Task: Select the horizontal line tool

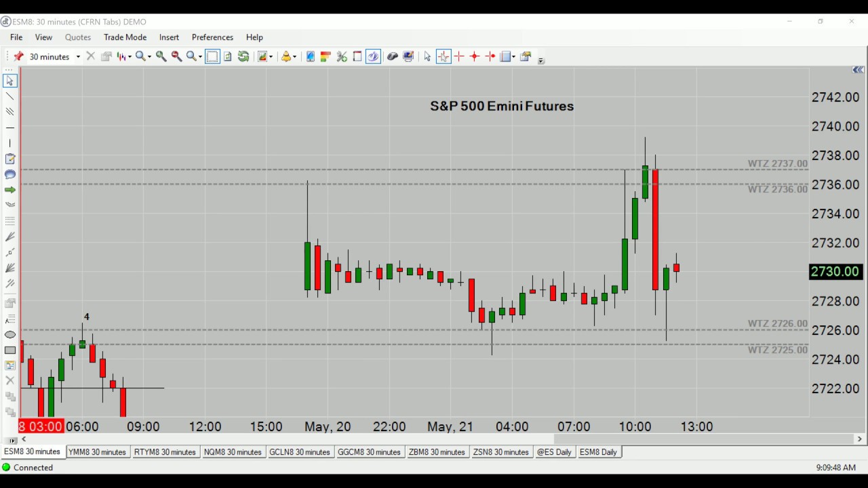Action: 9,127
